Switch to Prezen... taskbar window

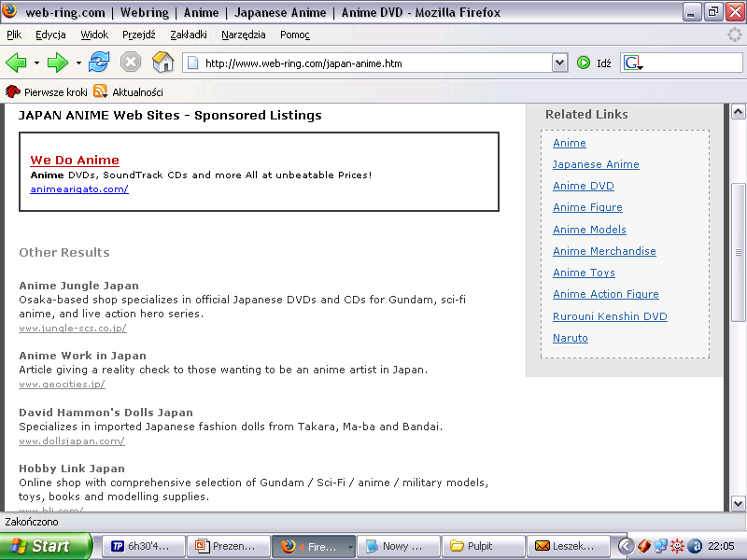[229, 546]
